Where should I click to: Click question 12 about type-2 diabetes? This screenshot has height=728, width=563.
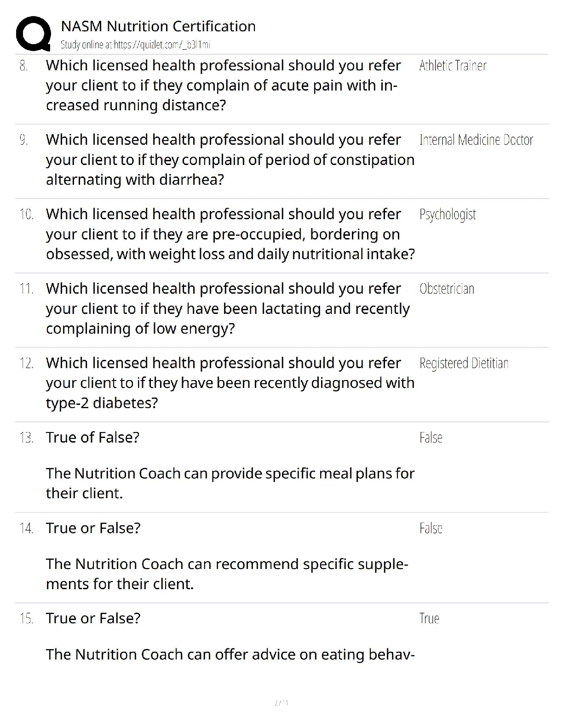pyautogui.click(x=230, y=383)
